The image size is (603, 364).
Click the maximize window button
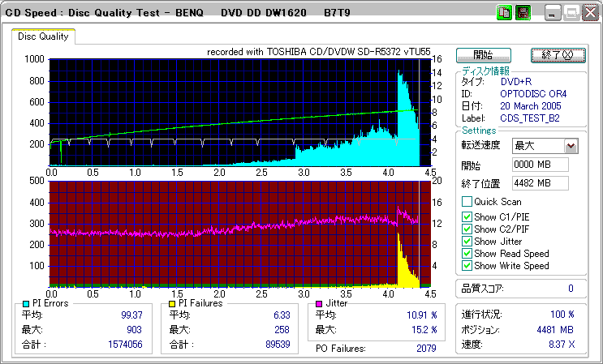(571, 14)
